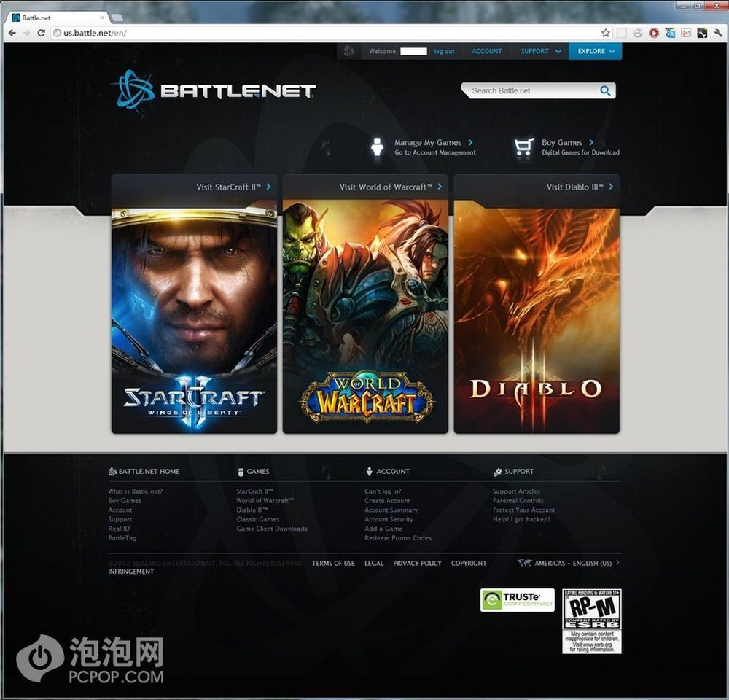The width and height of the screenshot is (729, 700).
Task: Click the log out link
Action: click(x=444, y=51)
